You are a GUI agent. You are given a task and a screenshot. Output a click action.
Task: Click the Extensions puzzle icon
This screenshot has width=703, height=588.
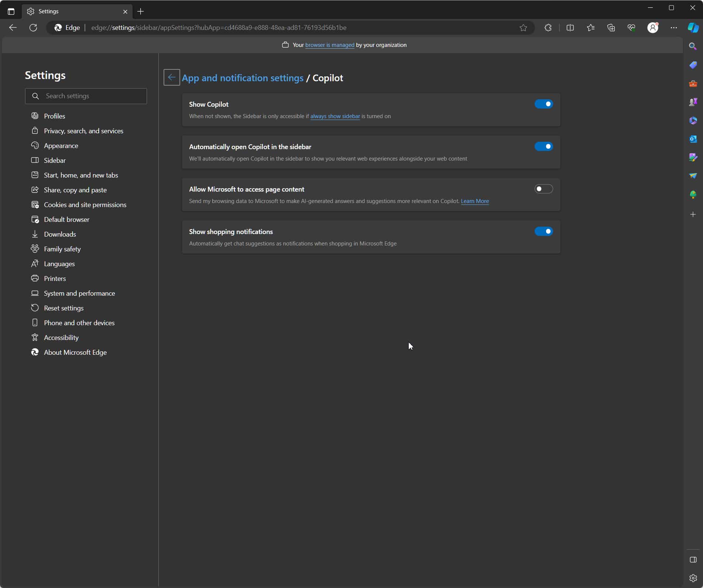click(x=548, y=28)
